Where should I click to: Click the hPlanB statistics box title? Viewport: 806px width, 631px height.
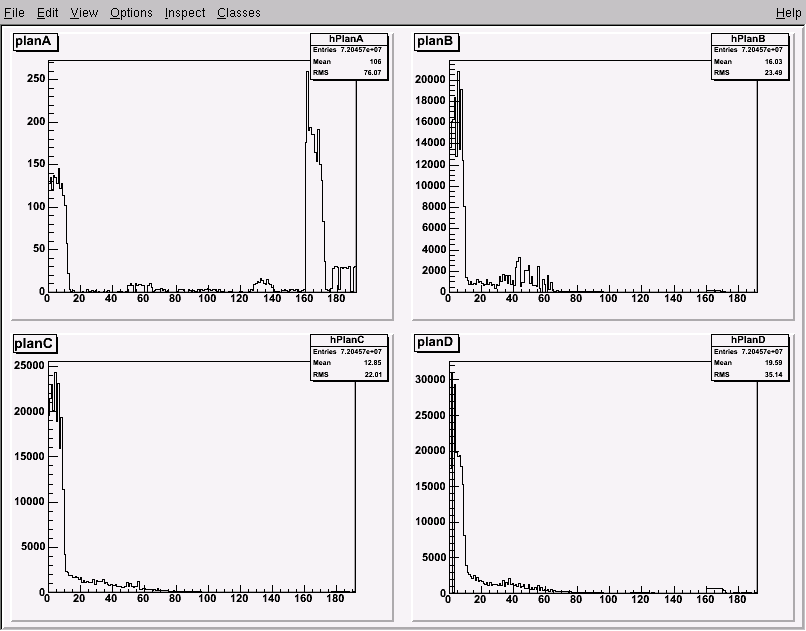(749, 39)
